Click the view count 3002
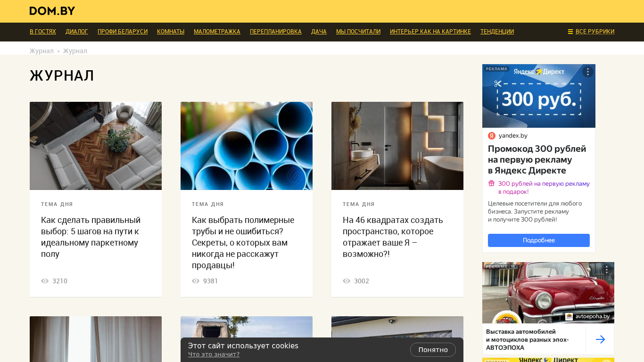This screenshot has width=644, height=362. point(362,281)
